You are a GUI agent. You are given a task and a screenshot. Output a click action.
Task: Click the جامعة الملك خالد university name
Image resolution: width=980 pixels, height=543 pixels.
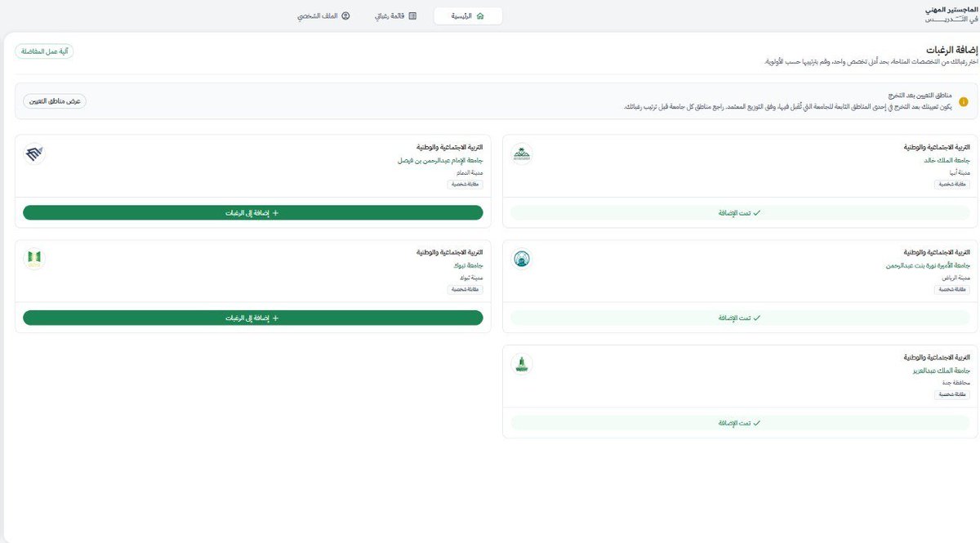(x=949, y=160)
